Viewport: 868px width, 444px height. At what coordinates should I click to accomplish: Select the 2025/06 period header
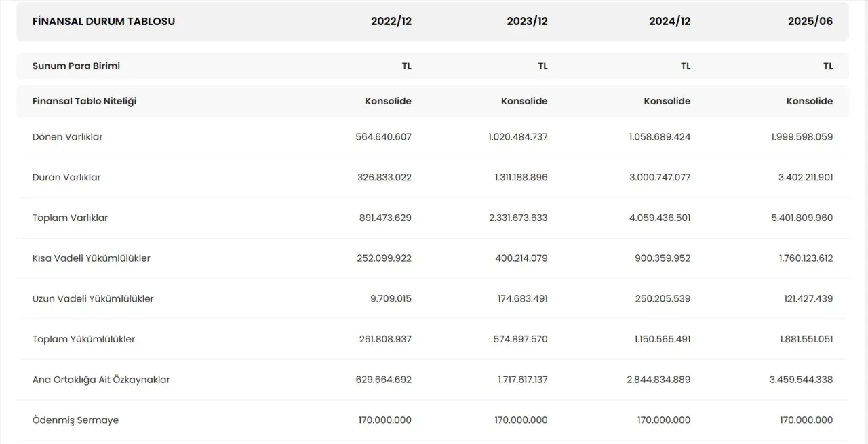pos(810,21)
